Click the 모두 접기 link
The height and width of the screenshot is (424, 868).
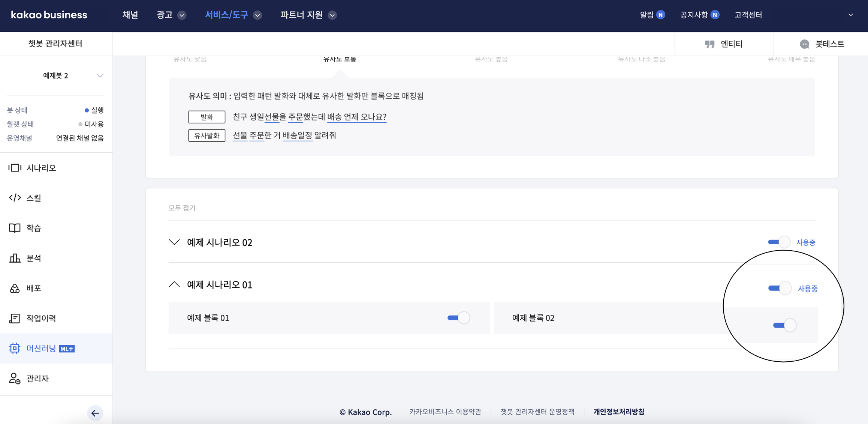[182, 208]
